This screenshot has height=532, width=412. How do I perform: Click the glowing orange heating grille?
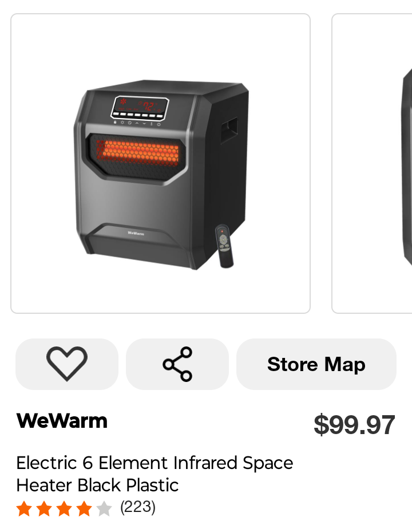coord(138,153)
